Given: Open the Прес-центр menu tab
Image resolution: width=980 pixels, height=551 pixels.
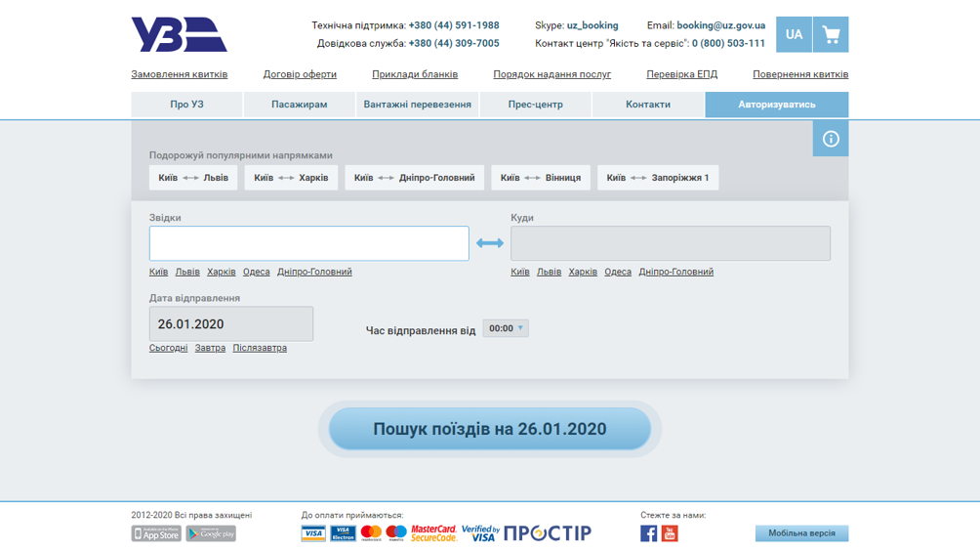Looking at the screenshot, I should (x=536, y=105).
